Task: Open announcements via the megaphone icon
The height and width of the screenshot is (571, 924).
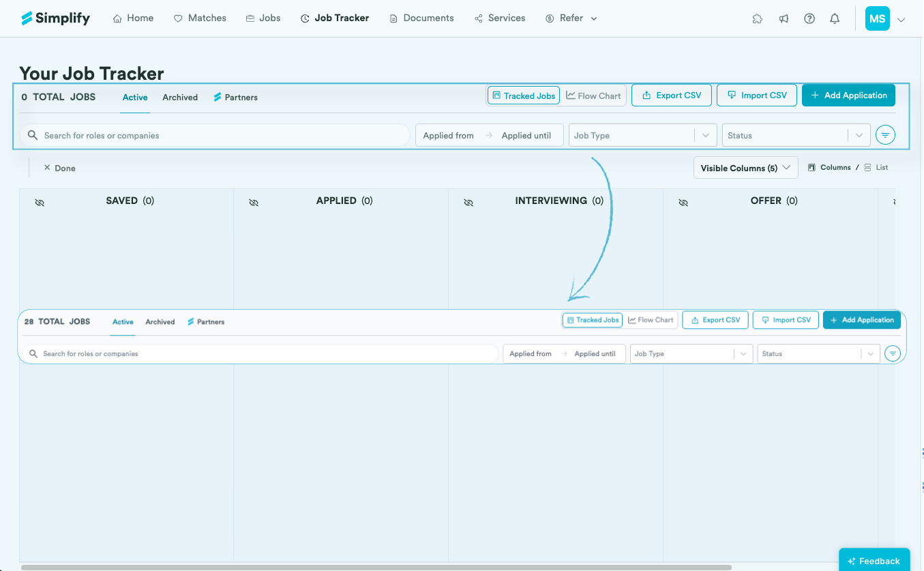Action: 784,19
